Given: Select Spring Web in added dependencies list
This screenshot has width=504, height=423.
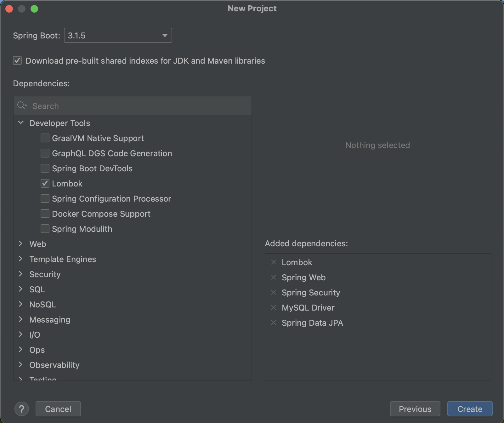Looking at the screenshot, I should (x=303, y=277).
